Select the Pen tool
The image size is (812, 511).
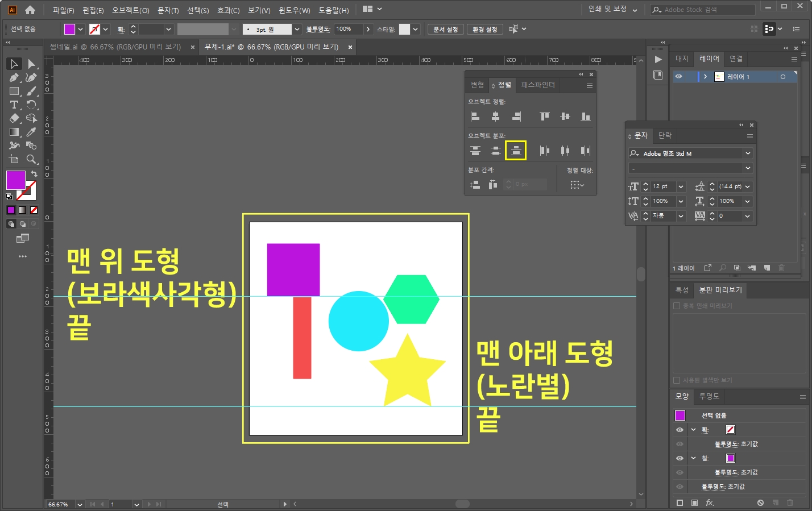coord(14,77)
